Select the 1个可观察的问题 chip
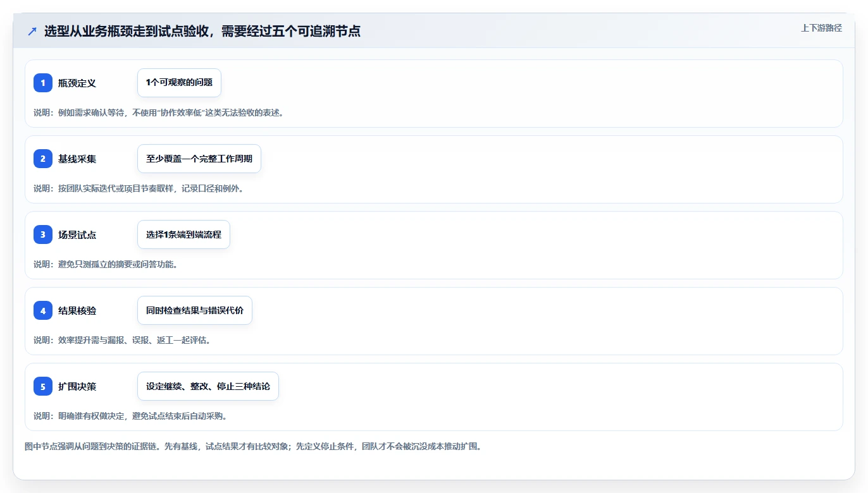This screenshot has width=868, height=493. click(x=179, y=83)
